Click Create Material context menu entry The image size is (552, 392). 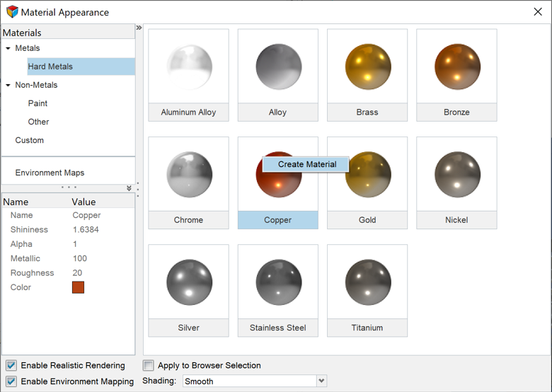(x=306, y=164)
